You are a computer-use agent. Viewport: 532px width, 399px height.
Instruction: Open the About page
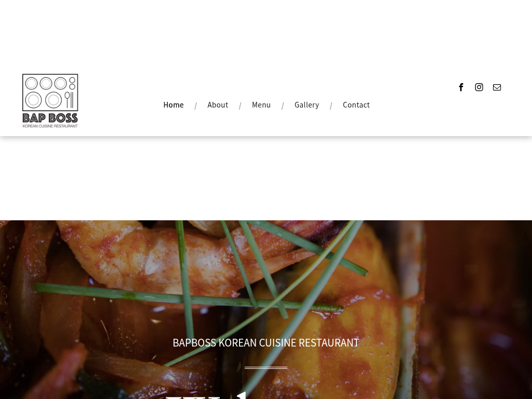click(218, 105)
